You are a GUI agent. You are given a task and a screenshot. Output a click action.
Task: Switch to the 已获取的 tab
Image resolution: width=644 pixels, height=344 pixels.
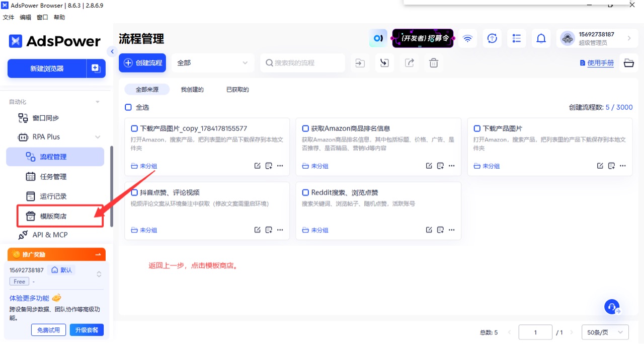coord(237,90)
